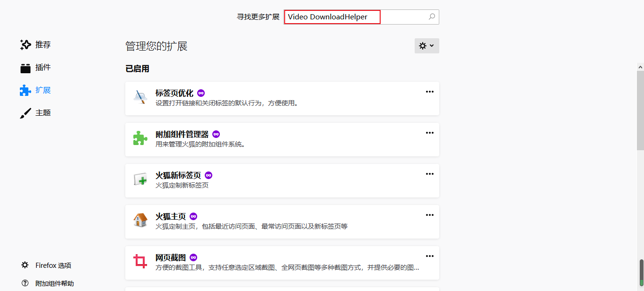644x291 pixels.
Task: Open Firefox 选项 link
Action: click(x=53, y=265)
